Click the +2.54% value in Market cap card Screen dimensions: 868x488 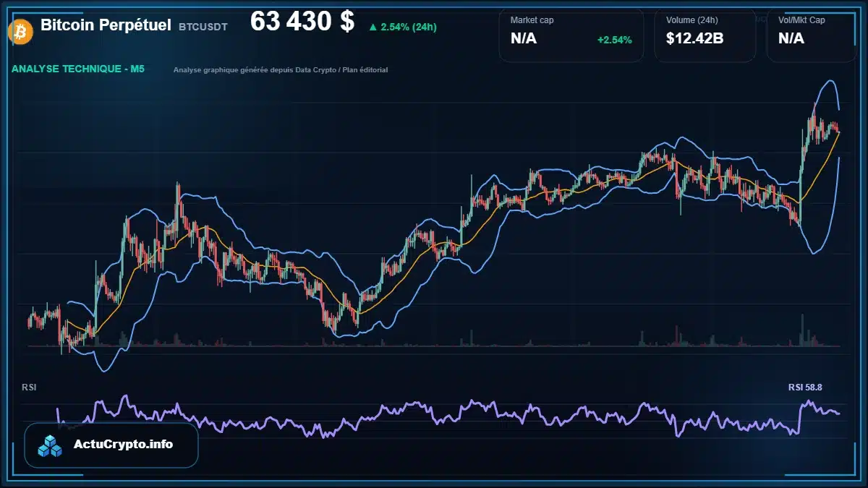point(614,40)
